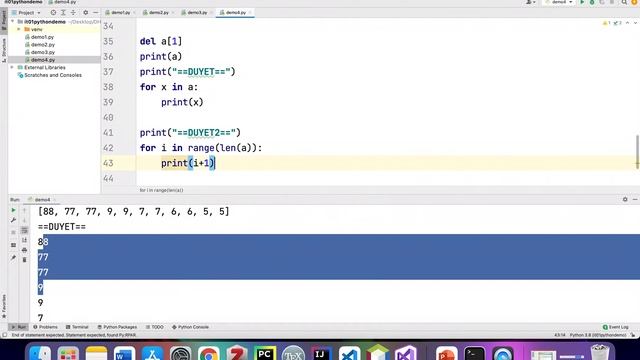Toggle scroll to end in Run output
Viewport: 640px width, 360px height.
coord(24,240)
